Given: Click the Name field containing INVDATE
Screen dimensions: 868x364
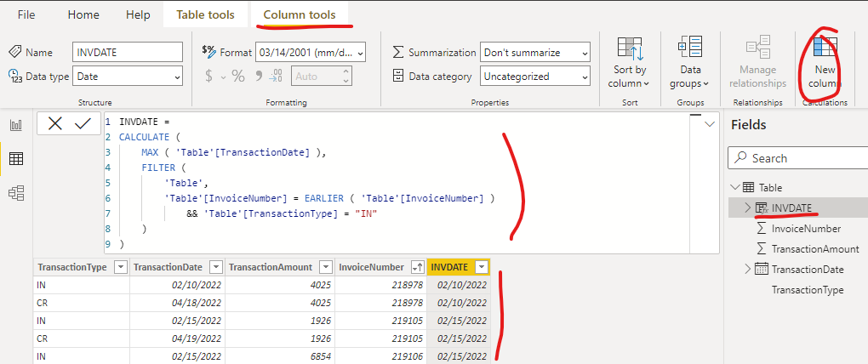Looking at the screenshot, I should pyautogui.click(x=128, y=53).
